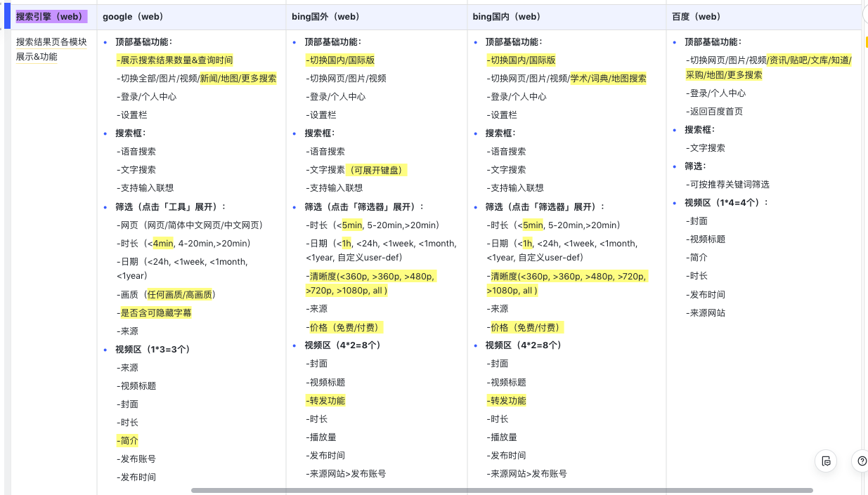Select the google（web）column header

click(x=133, y=17)
